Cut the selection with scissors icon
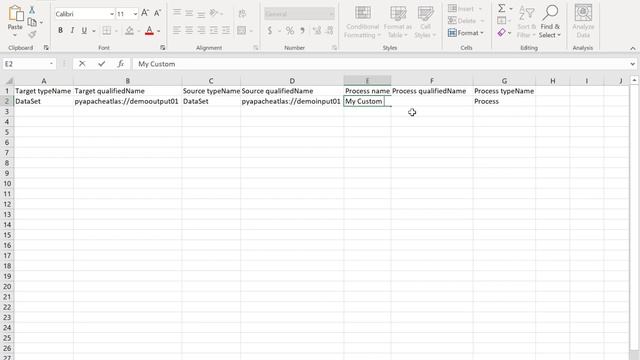Image resolution: width=640 pixels, height=360 pixels. click(x=32, y=10)
